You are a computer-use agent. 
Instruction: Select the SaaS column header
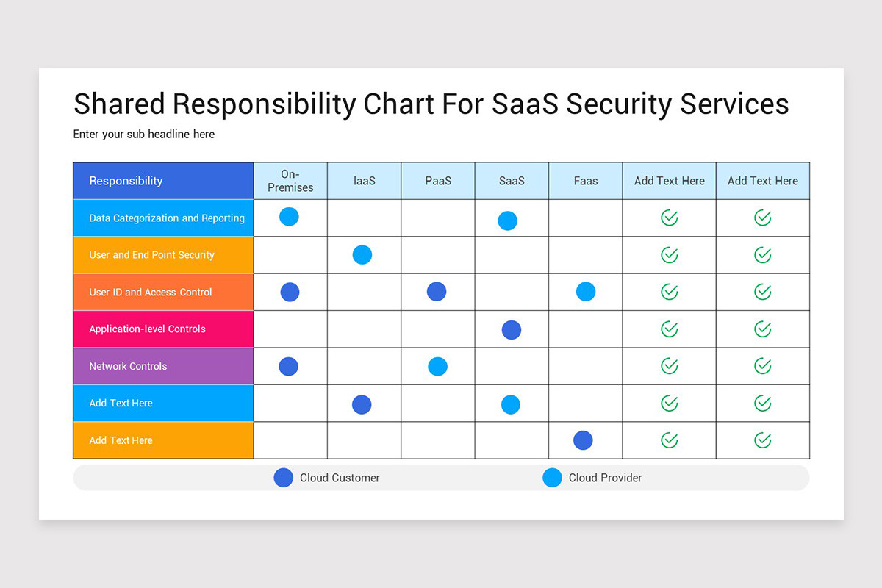tap(512, 181)
